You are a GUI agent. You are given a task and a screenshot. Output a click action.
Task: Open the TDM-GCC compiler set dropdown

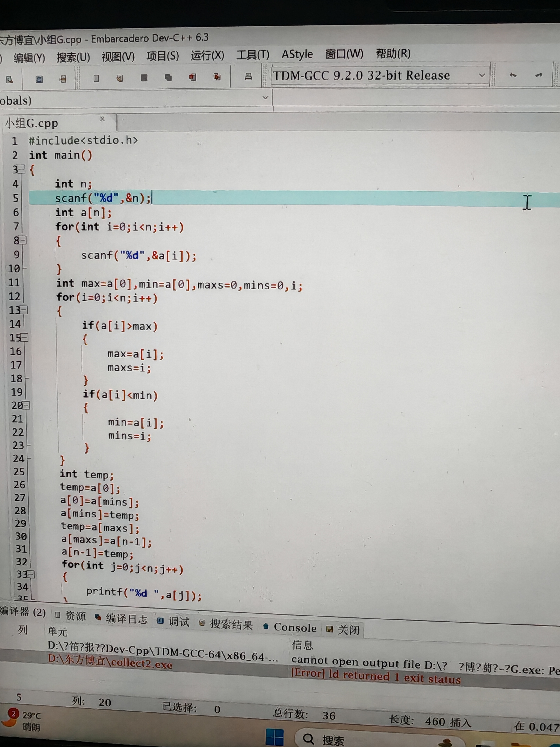482,75
